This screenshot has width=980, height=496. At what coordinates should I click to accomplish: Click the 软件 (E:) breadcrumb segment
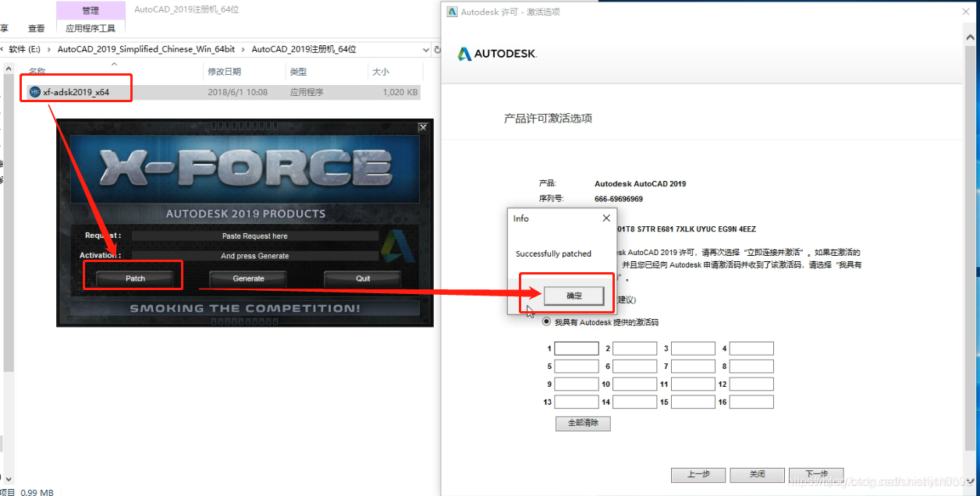(24, 49)
